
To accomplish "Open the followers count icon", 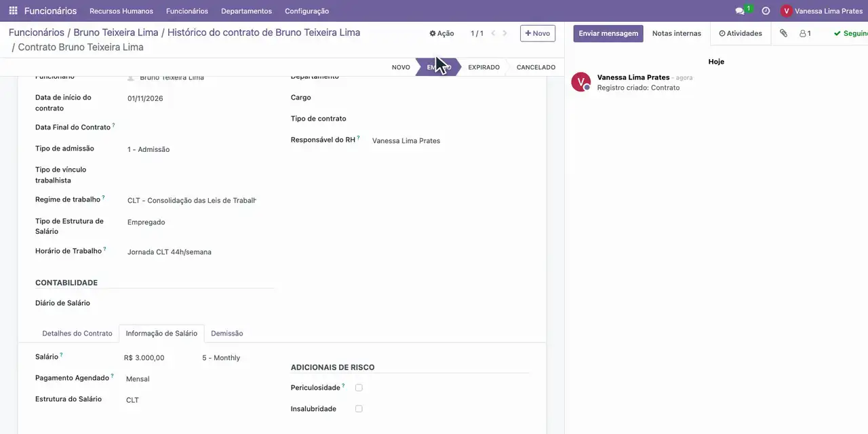I will click(805, 33).
